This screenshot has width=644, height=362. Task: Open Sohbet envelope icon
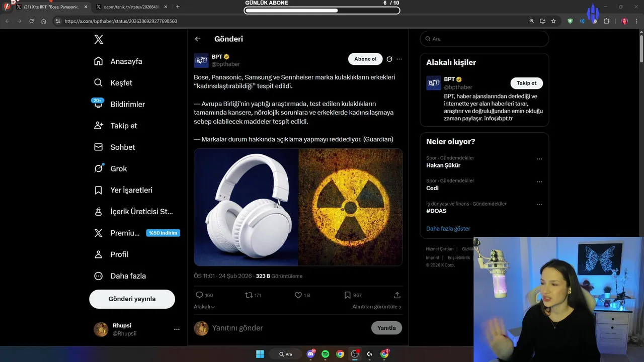[x=99, y=147]
